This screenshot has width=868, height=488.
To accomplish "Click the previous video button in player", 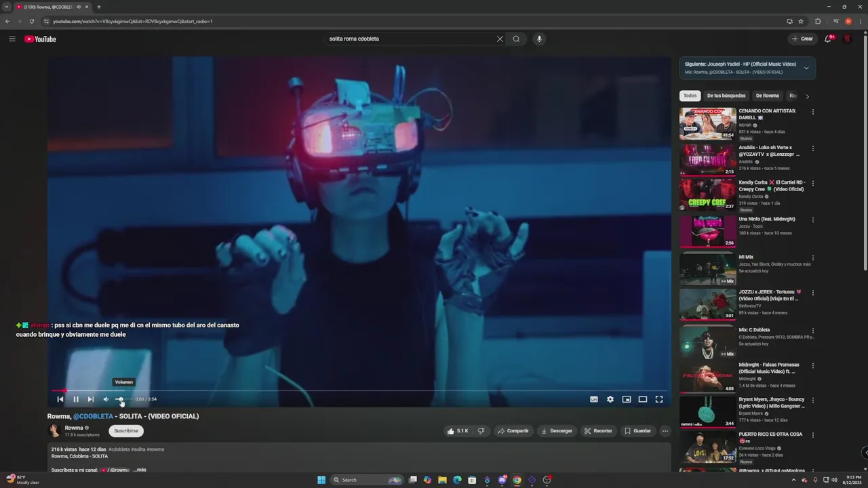I will (60, 399).
